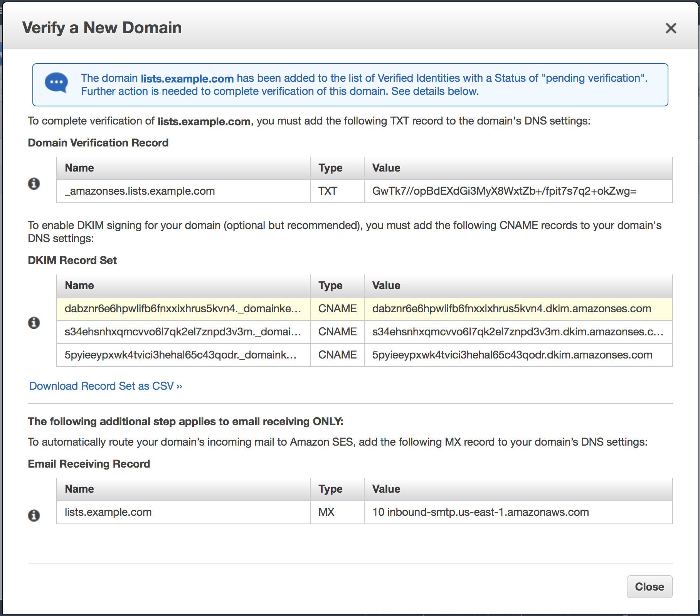Select s34ehsnhxqmcvvo6l7qk2el7znpd3v3m._domai... name cell
The width and height of the screenshot is (700, 616).
point(183,332)
